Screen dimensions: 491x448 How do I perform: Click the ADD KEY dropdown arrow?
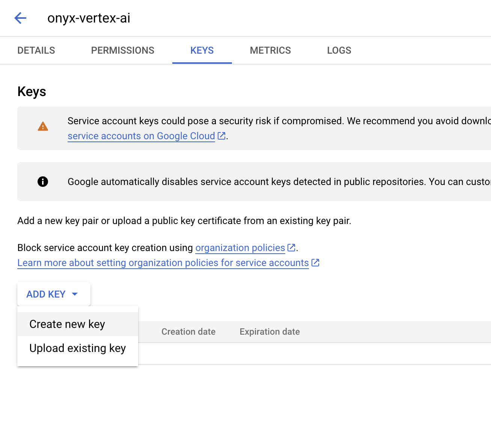pos(75,294)
